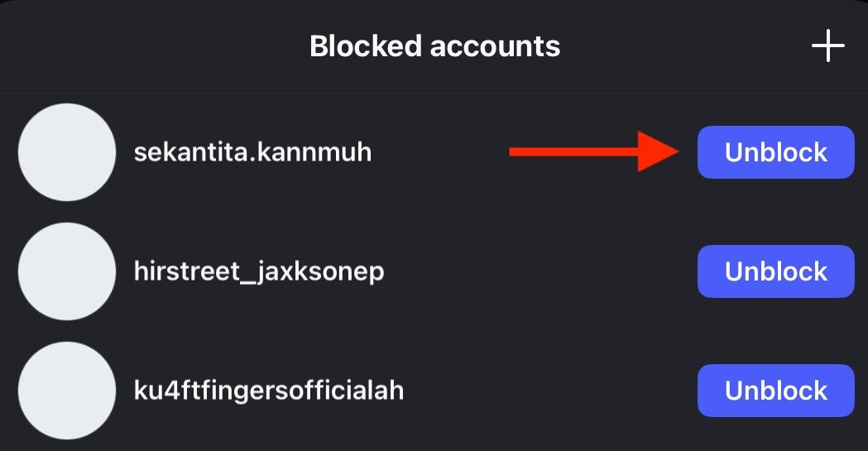Open the sekantita.kannmuh username
Viewport: 868px width, 451px height.
(252, 152)
